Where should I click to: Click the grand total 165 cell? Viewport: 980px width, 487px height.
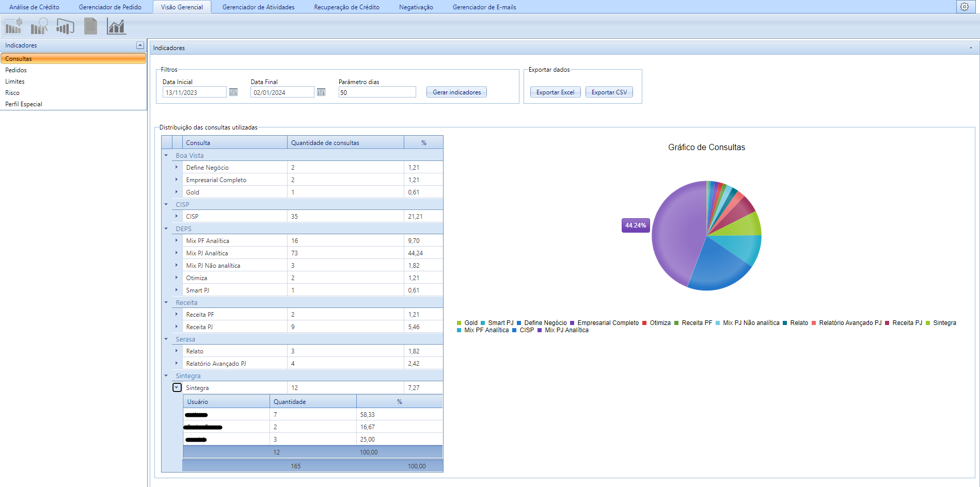(295, 466)
